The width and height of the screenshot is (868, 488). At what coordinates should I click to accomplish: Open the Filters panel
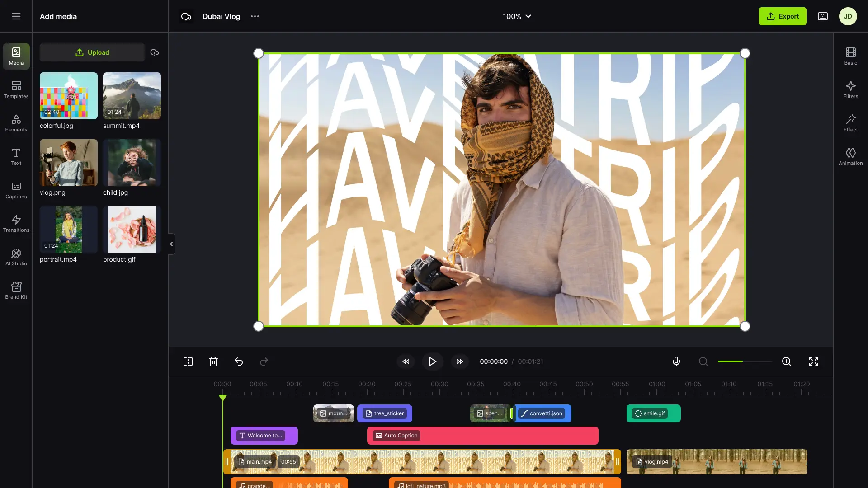pos(850,89)
